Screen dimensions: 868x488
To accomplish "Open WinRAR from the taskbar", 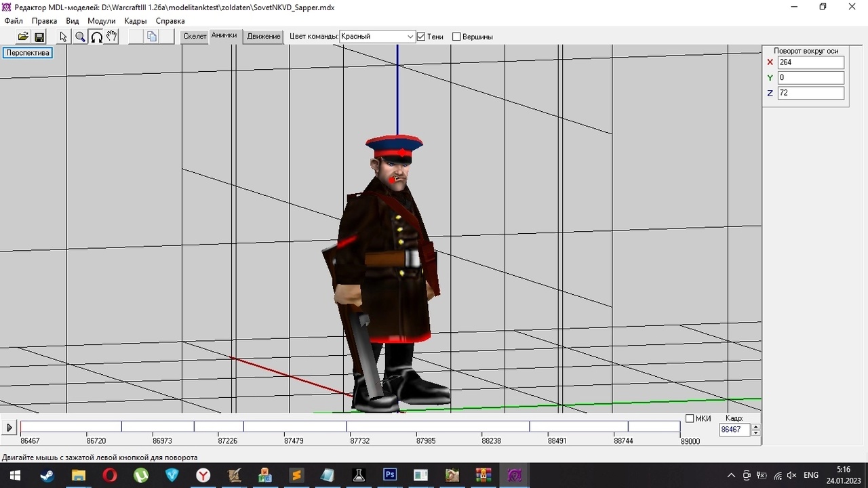I will (484, 475).
